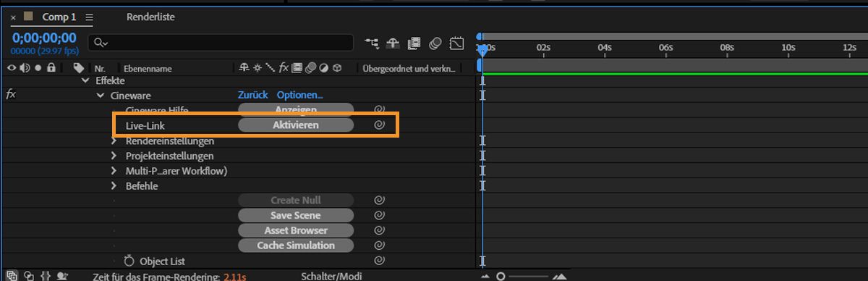Enable motion blur for the composition
The width and height of the screenshot is (868, 281).
coord(435,43)
